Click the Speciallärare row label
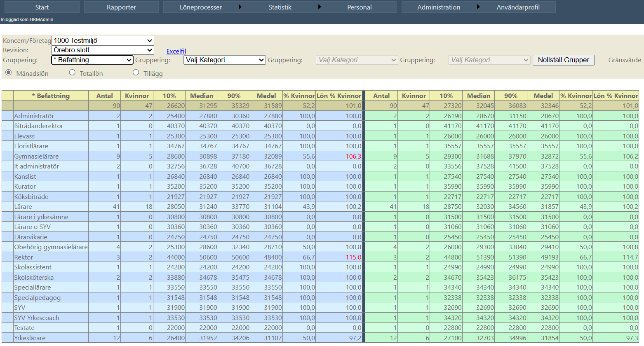Image resolution: width=644 pixels, height=346 pixels. tap(33, 288)
